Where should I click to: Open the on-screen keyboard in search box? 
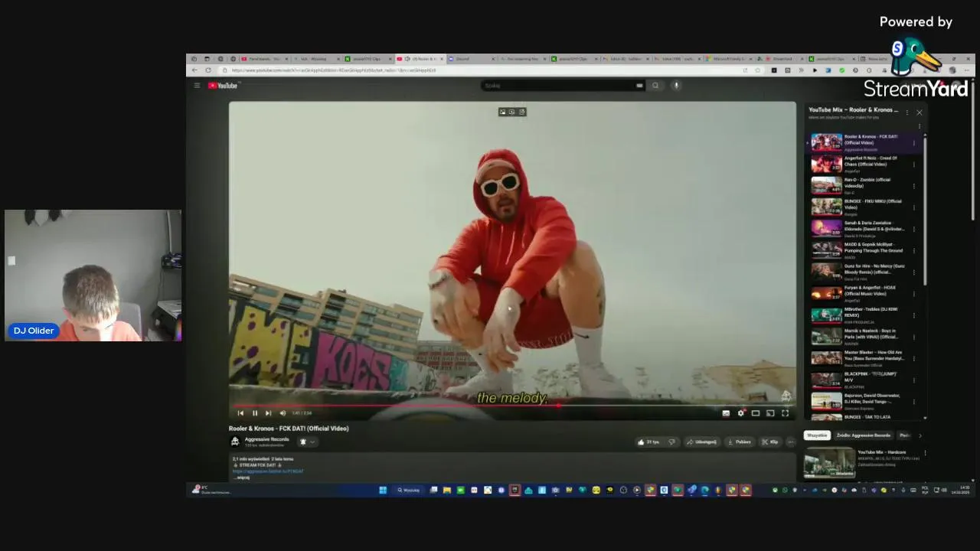639,86
